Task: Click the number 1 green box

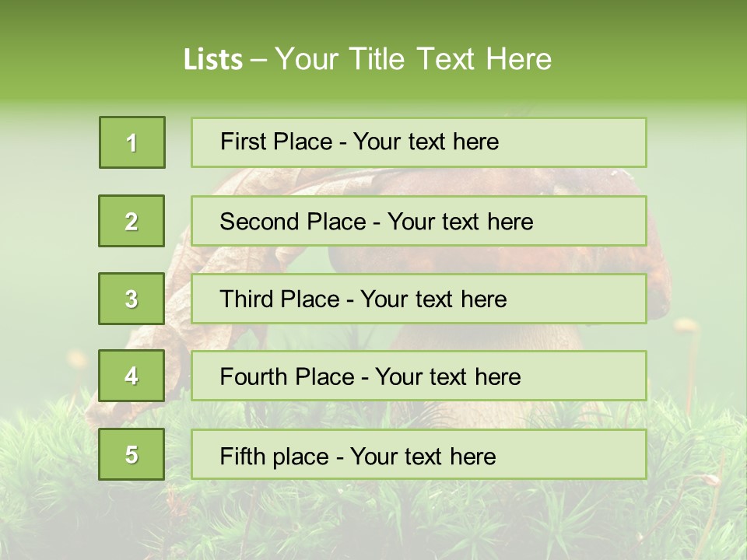Action: (x=132, y=142)
